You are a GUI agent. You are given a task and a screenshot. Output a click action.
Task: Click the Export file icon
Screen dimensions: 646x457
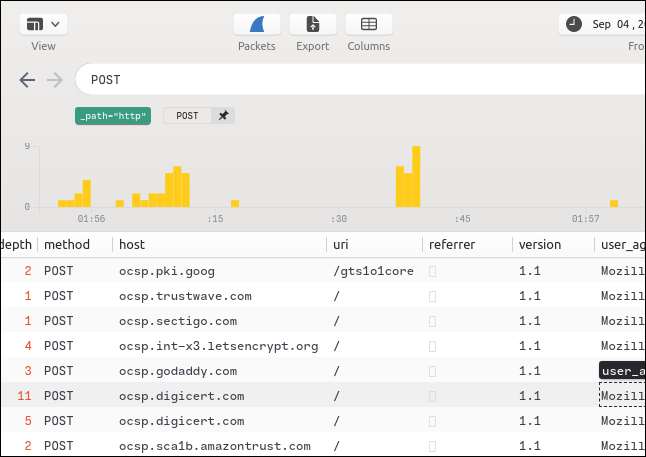[313, 24]
